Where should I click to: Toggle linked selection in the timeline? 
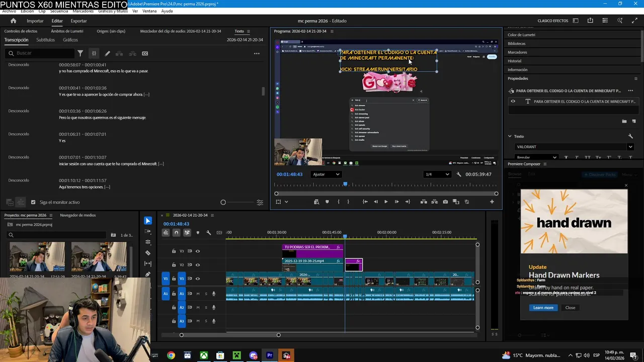tap(187, 232)
